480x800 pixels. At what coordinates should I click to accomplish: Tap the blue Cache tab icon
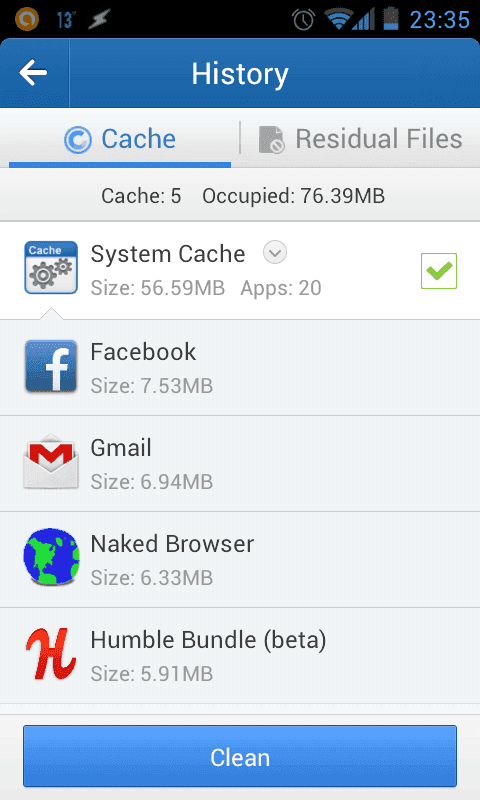coord(78,139)
